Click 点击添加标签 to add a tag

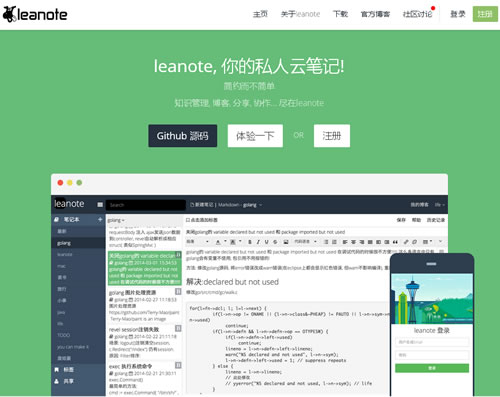202,220
